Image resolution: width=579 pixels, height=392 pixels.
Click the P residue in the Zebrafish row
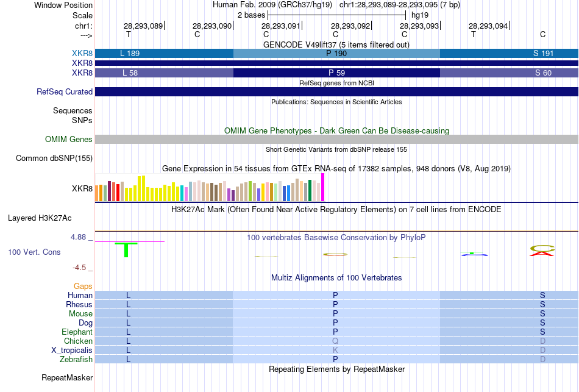[x=335, y=359]
